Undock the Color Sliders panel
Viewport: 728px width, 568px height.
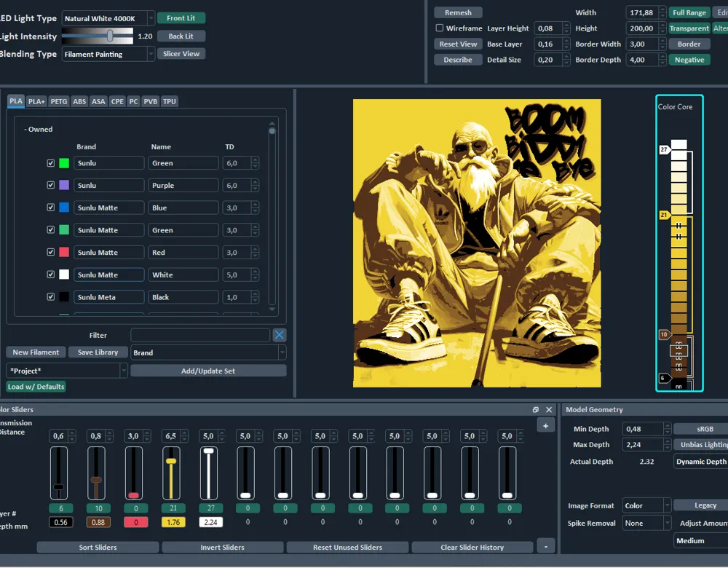[x=535, y=410]
